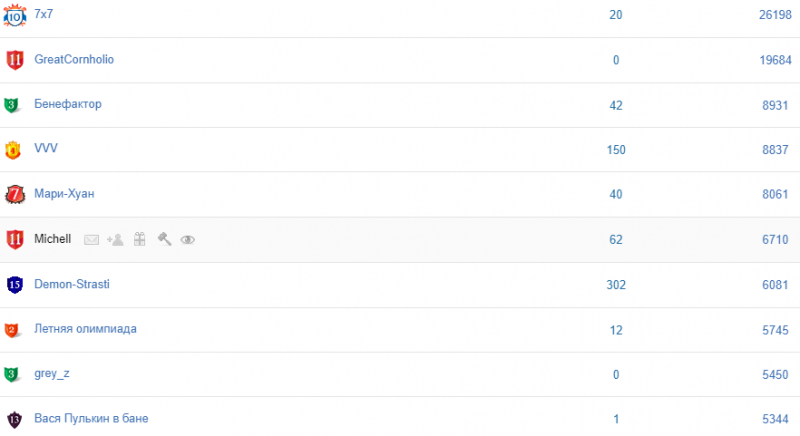
Task: Open Вася Пулькин в бане profile
Action: (91, 419)
